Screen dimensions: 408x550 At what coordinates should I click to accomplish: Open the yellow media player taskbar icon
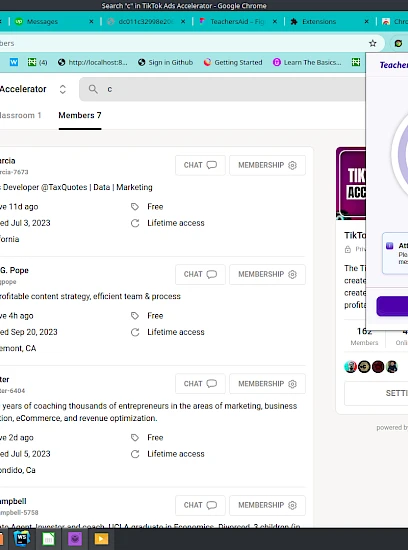tap(101, 539)
